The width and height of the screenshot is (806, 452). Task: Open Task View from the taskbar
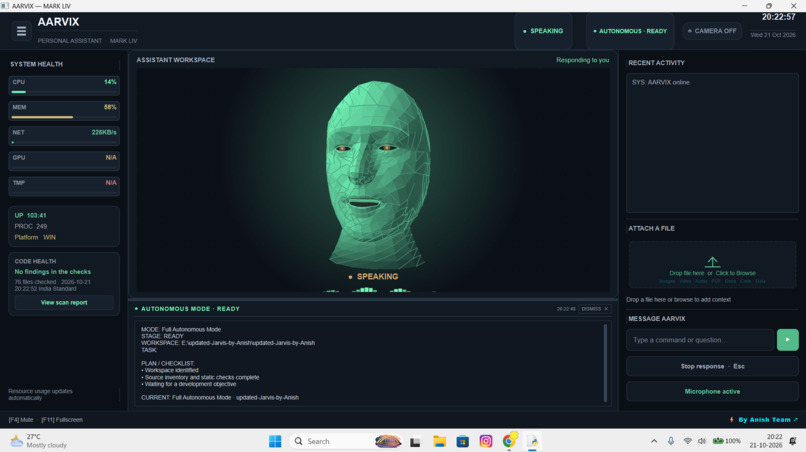coord(415,441)
